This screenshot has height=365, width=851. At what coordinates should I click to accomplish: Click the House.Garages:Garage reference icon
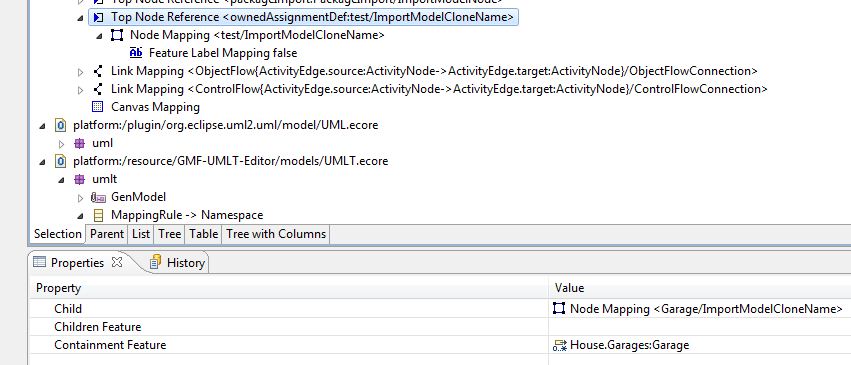(560, 345)
